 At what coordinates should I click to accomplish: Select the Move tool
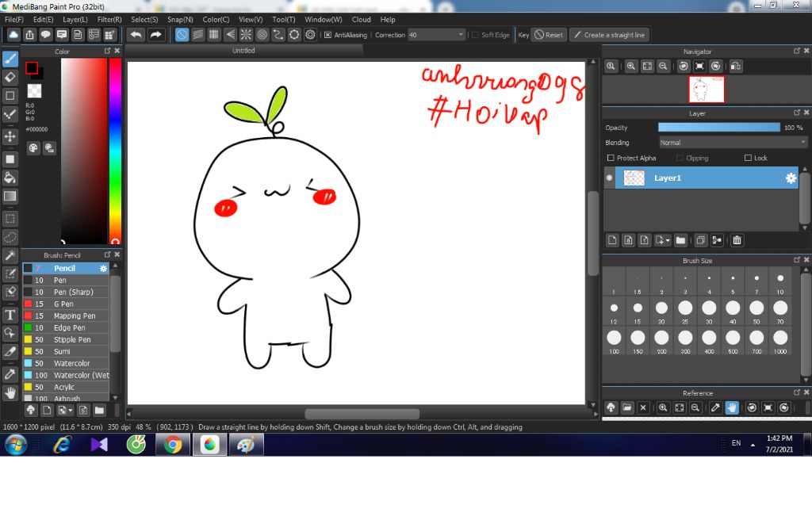[10, 136]
